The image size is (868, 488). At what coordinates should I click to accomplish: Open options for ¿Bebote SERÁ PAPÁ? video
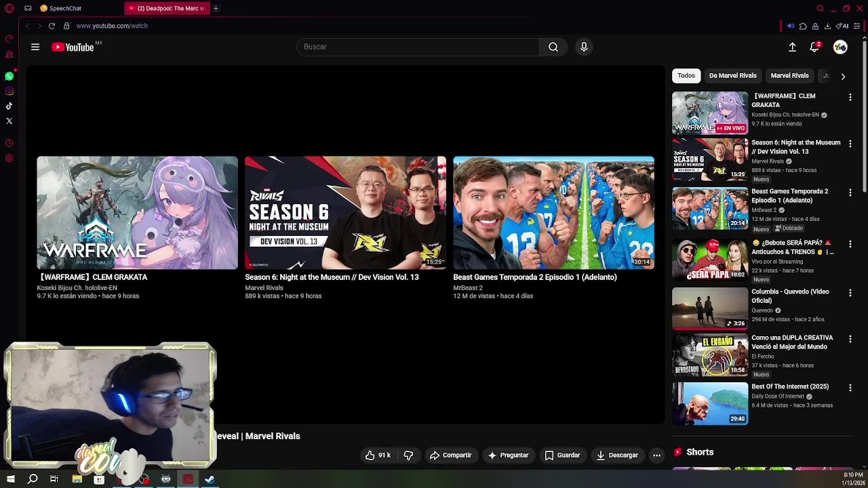tap(850, 244)
